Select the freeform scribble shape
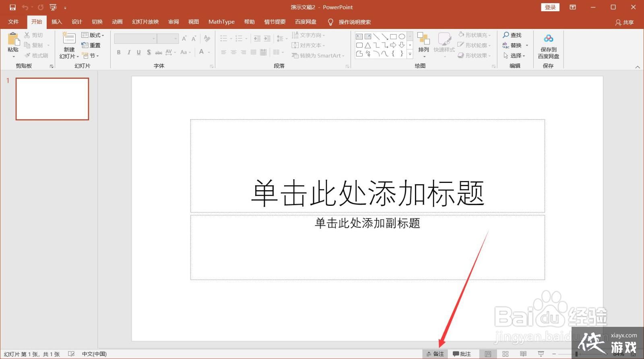The width and height of the screenshot is (644, 359). (x=368, y=53)
